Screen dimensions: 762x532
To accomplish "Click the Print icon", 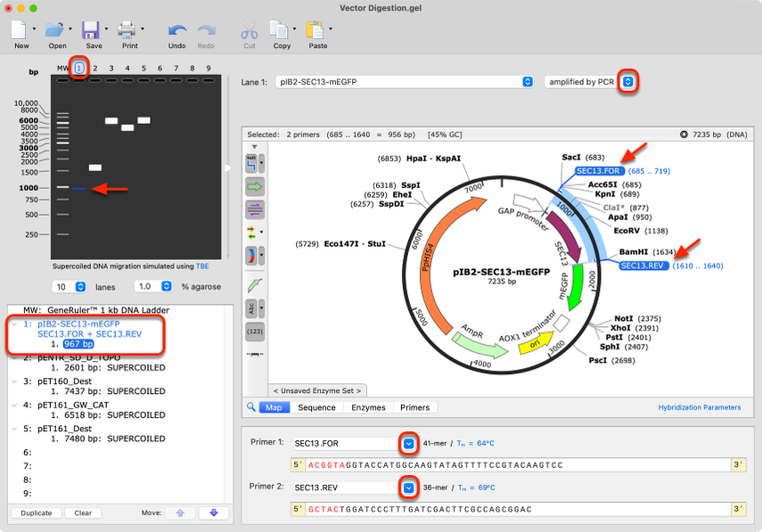I will 127,30.
